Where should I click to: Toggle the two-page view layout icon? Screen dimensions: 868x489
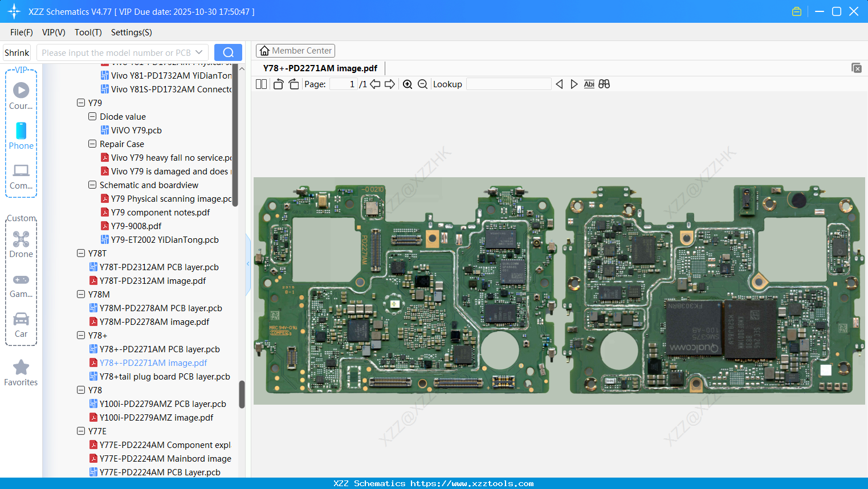pos(261,84)
